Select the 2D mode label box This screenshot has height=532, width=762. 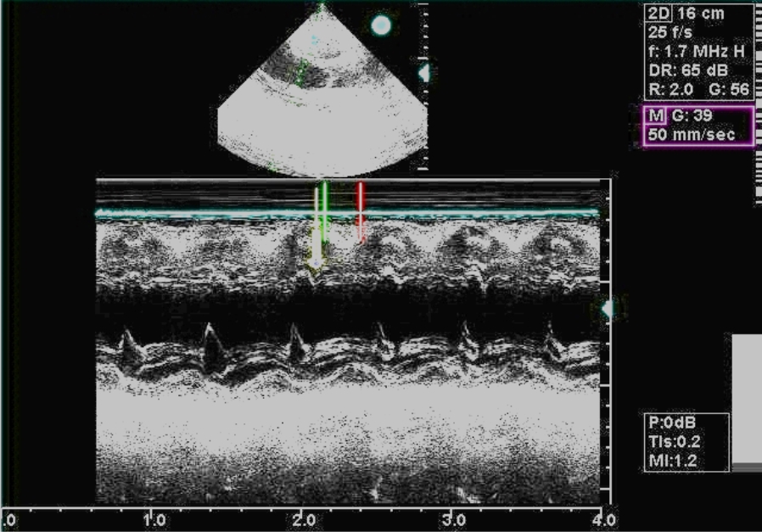[659, 13]
